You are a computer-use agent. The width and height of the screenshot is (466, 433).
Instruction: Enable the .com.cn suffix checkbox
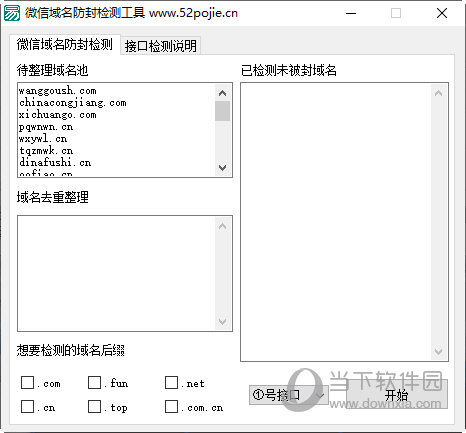pos(171,407)
